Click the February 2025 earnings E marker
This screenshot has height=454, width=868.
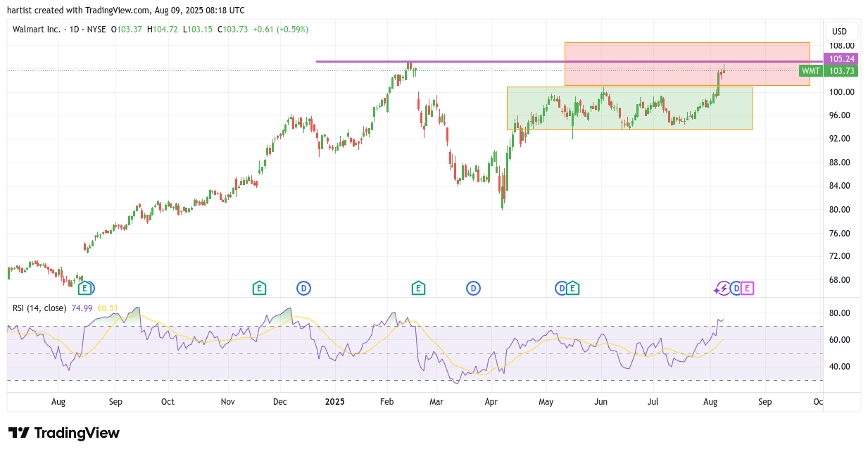coord(418,288)
